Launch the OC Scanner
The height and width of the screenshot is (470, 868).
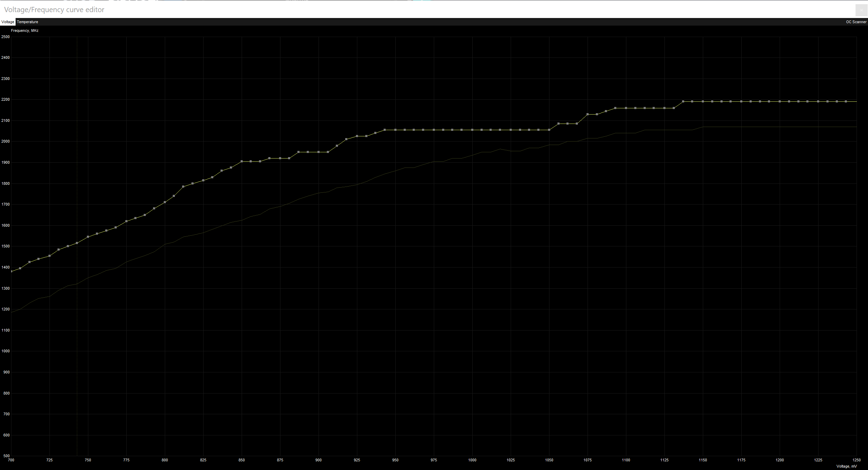point(856,22)
